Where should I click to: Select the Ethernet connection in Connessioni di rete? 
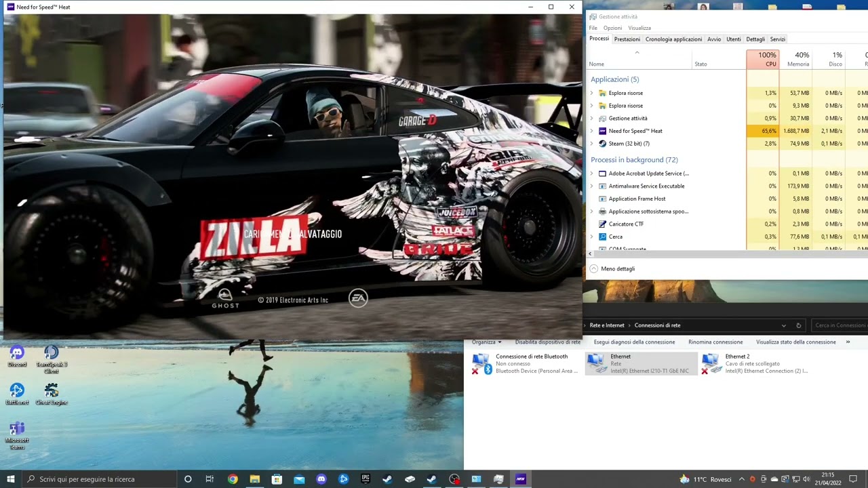[641, 364]
